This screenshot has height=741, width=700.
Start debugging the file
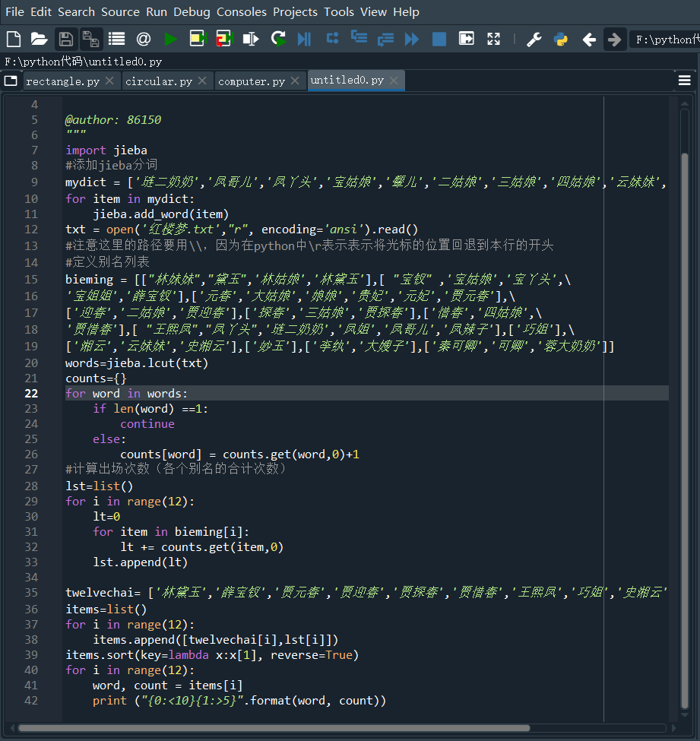tap(304, 39)
